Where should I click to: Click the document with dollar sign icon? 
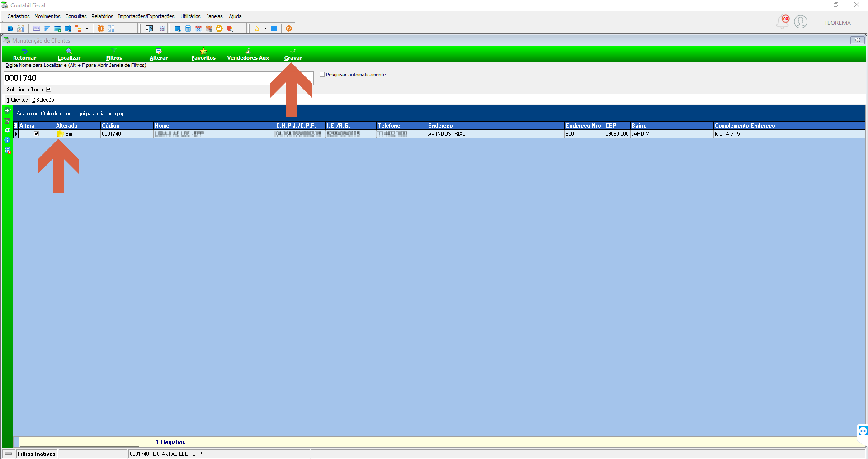149,28
